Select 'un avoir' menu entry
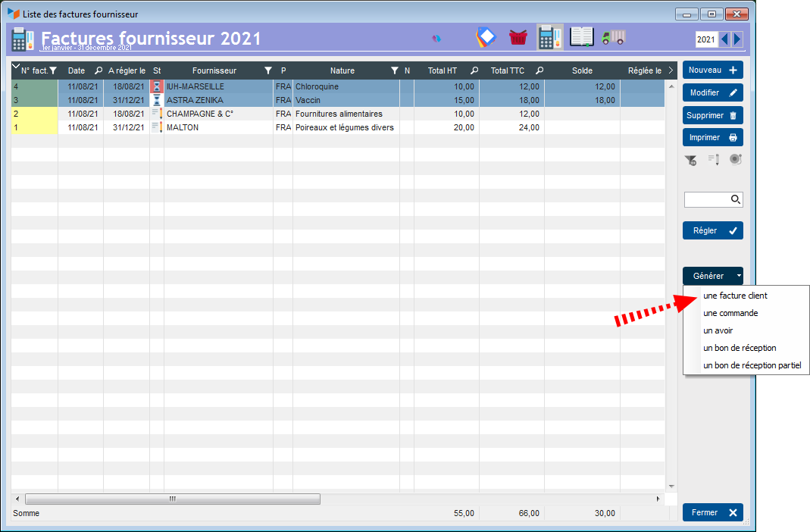The height and width of the screenshot is (532, 810). [x=718, y=330]
